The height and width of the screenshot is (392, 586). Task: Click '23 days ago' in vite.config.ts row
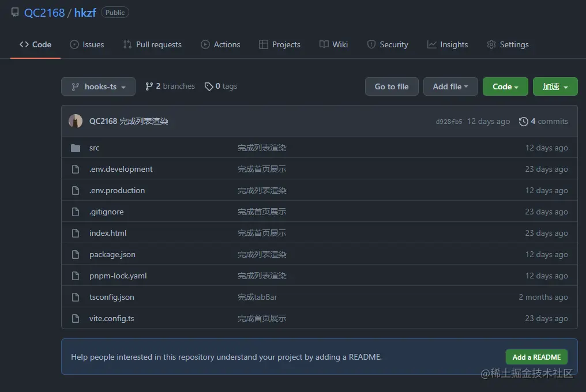point(546,318)
